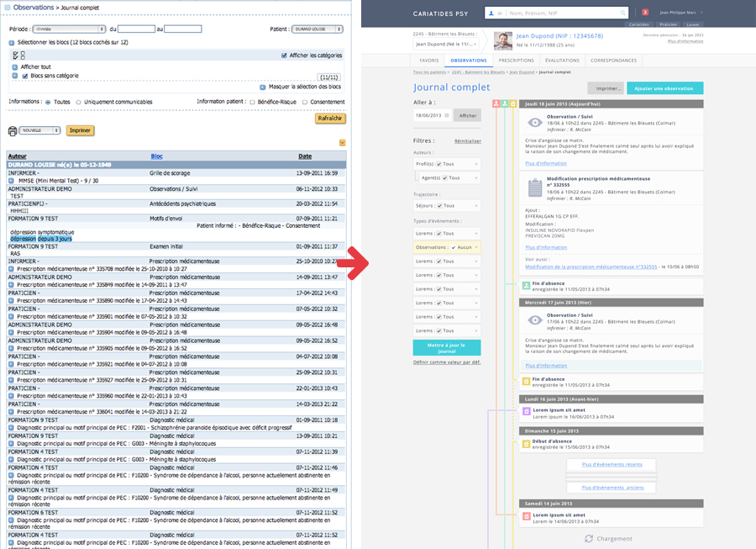Click the clipboard icon for prescription modification 332555
This screenshot has width=756, height=549.
[533, 187]
